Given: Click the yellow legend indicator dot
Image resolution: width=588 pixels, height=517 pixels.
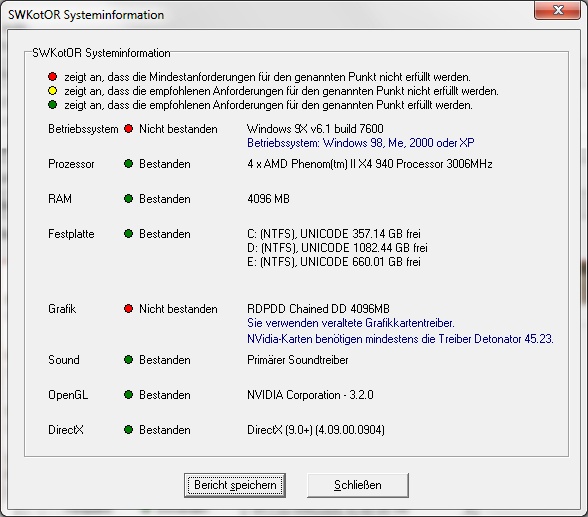Looking at the screenshot, I should 52,91.
